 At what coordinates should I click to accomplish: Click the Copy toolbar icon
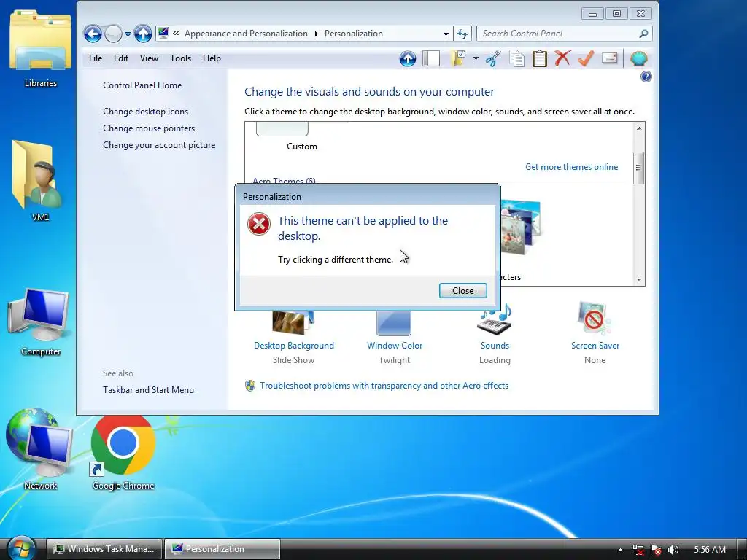(516, 58)
